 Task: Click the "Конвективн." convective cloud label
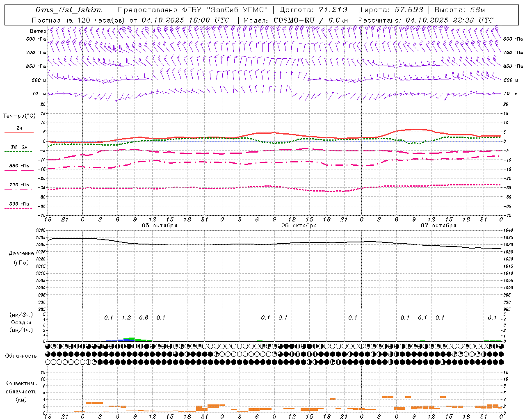(x=21, y=383)
